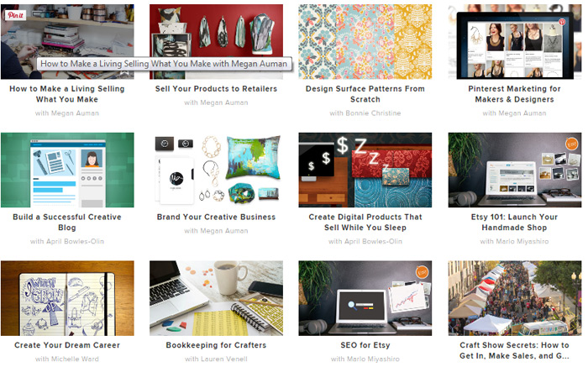Click instructor Bonnie Christine name
588x367 pixels.
tap(373, 113)
